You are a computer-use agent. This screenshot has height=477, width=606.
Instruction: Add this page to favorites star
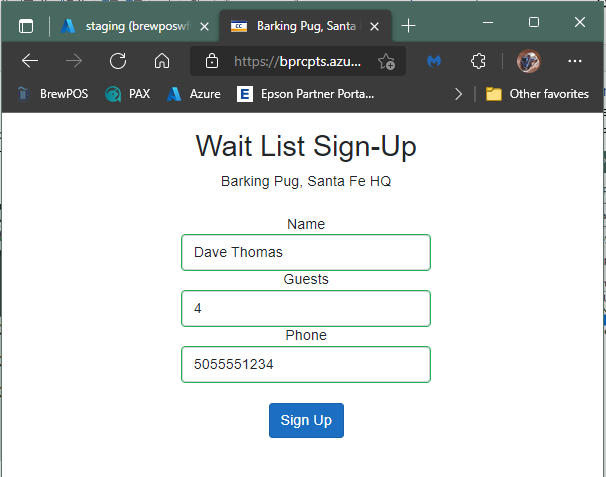pos(386,61)
